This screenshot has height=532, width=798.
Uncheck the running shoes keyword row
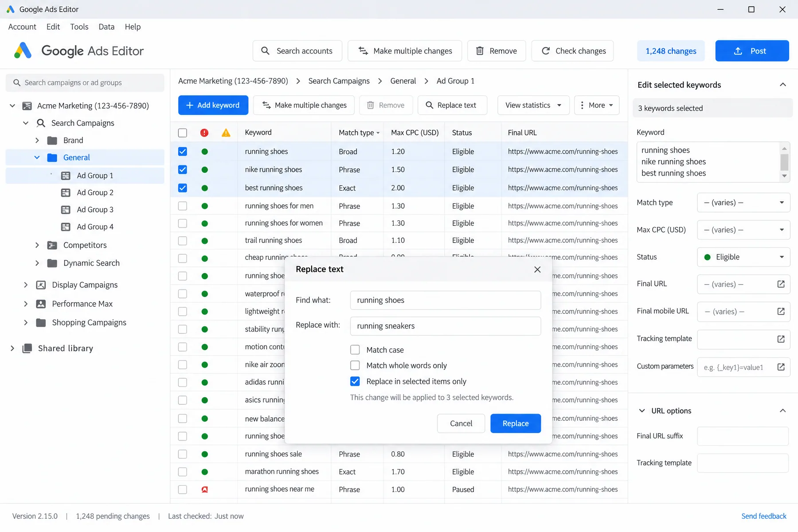coord(182,152)
